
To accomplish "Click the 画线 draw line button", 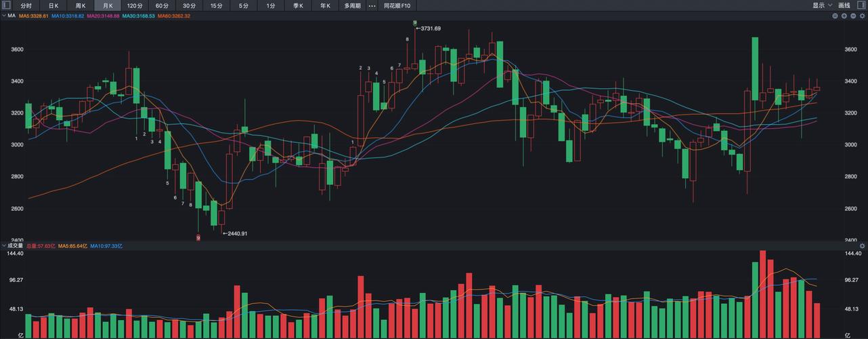I will [x=844, y=5].
